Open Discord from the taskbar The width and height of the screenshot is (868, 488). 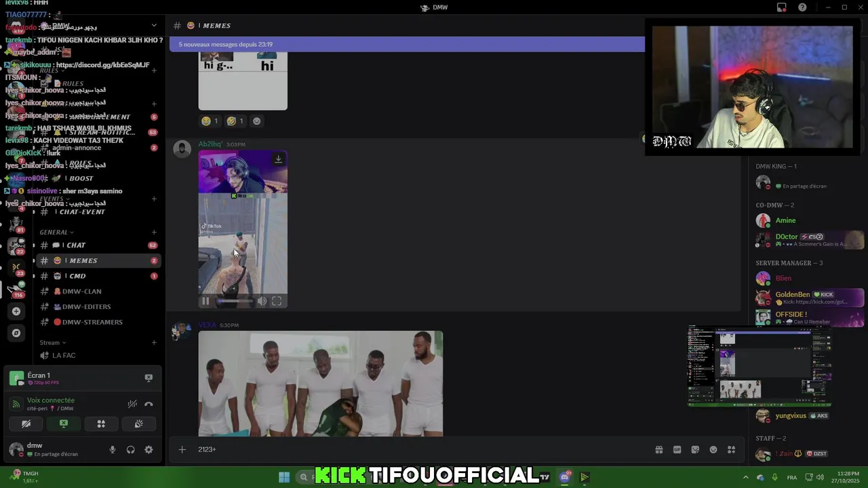(x=565, y=477)
